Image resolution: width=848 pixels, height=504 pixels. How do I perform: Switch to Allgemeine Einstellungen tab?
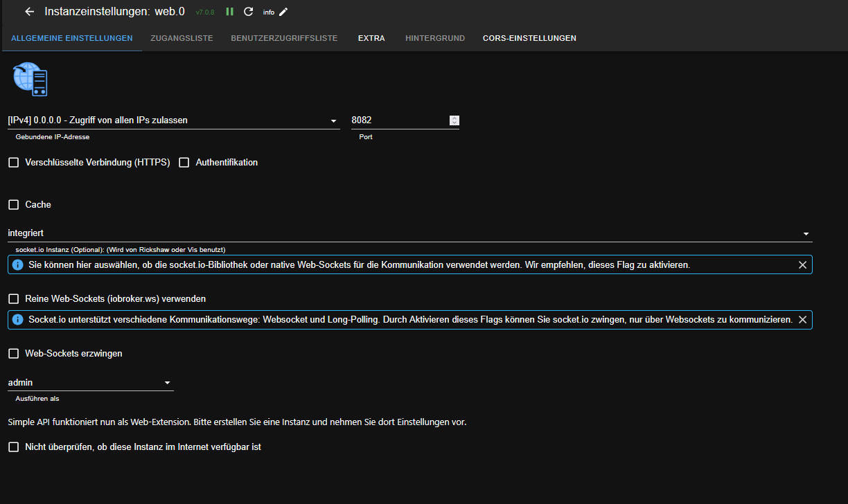tap(72, 38)
